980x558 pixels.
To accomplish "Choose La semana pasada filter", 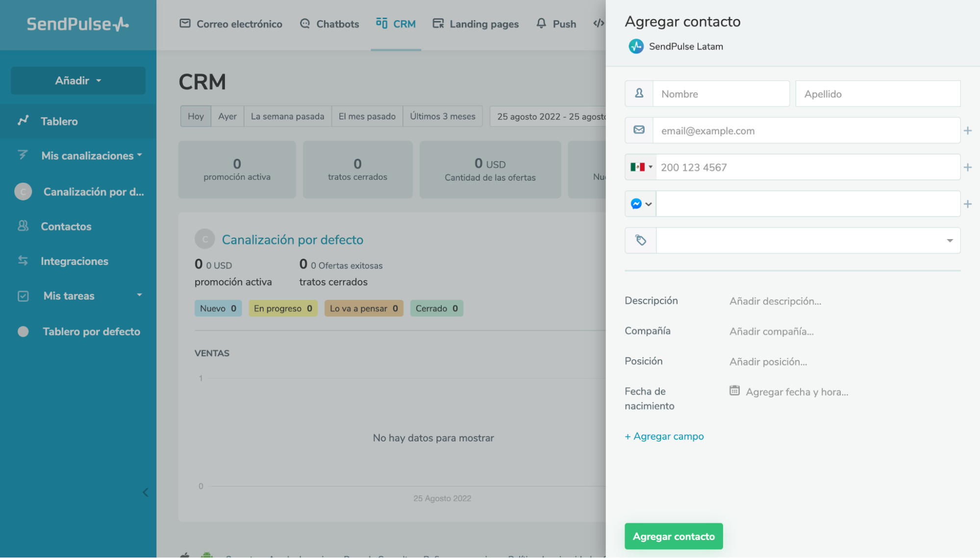I will pos(287,117).
